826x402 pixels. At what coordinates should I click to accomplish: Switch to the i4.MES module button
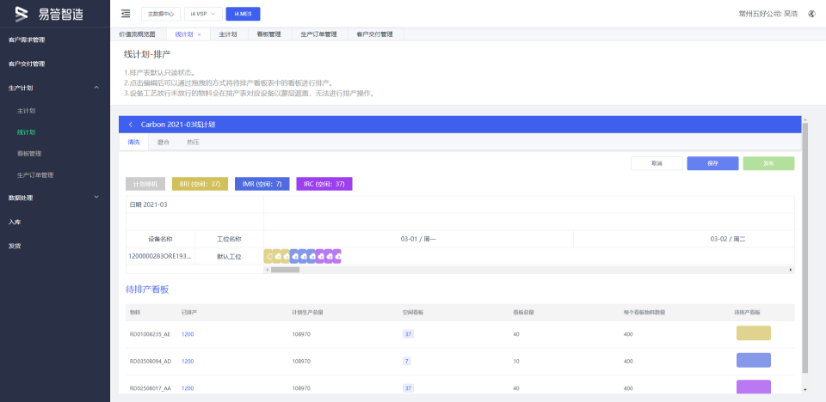click(243, 14)
